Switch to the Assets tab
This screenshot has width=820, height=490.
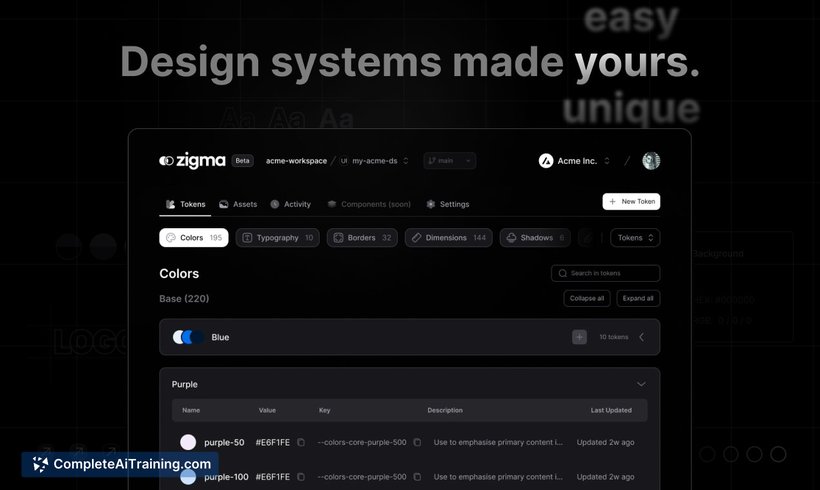coord(238,204)
